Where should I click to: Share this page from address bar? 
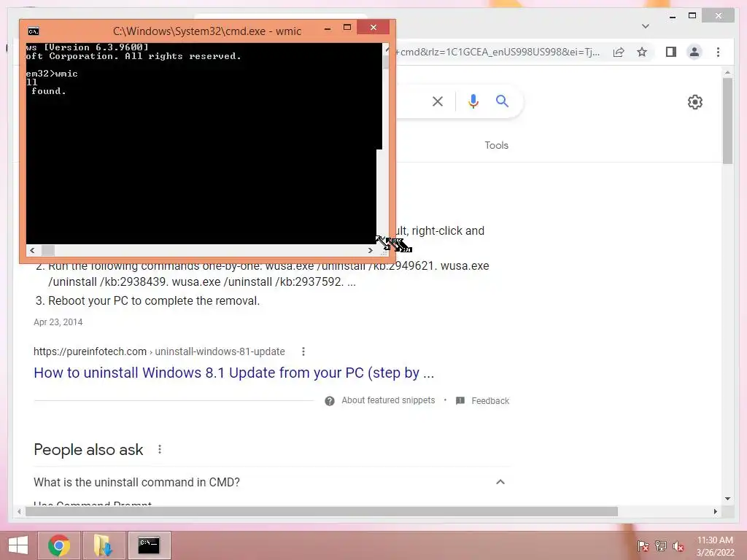(x=619, y=52)
